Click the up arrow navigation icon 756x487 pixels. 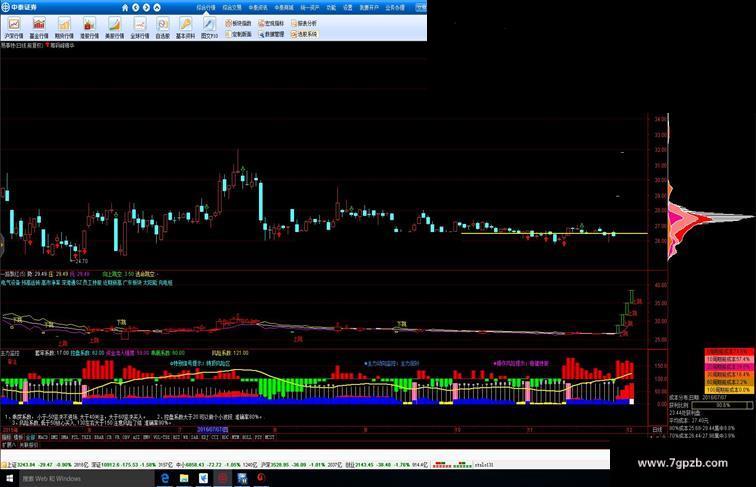157,7
